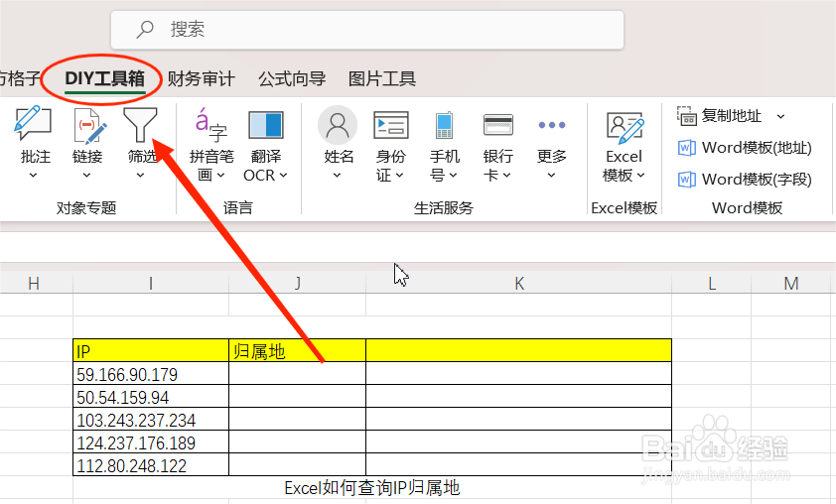The height and width of the screenshot is (504, 836).
Task: Select column K header
Action: (518, 283)
